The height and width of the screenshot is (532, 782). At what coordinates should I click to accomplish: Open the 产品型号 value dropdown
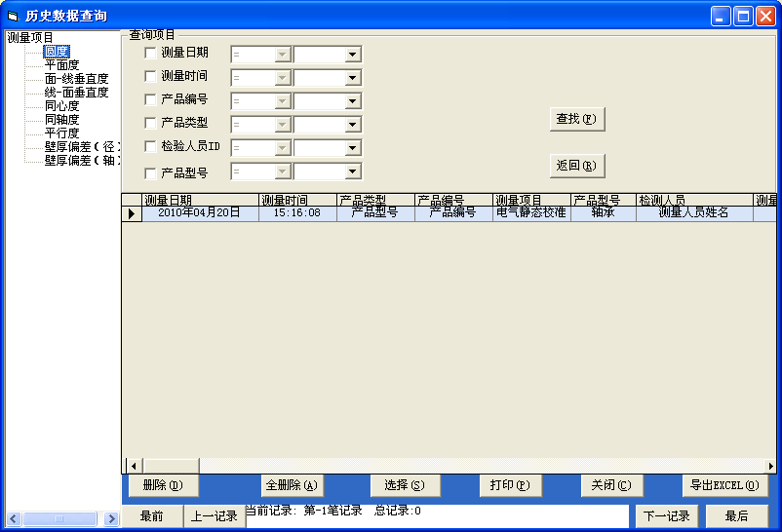click(352, 171)
